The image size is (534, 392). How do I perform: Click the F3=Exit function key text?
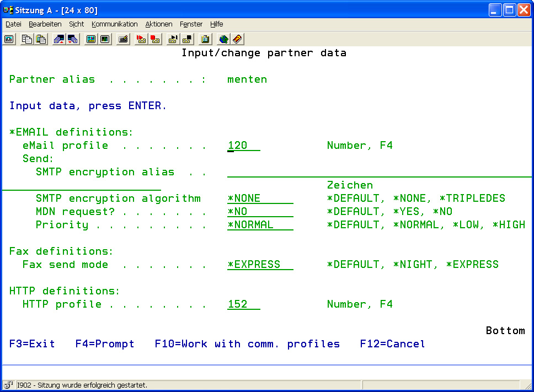pos(32,344)
